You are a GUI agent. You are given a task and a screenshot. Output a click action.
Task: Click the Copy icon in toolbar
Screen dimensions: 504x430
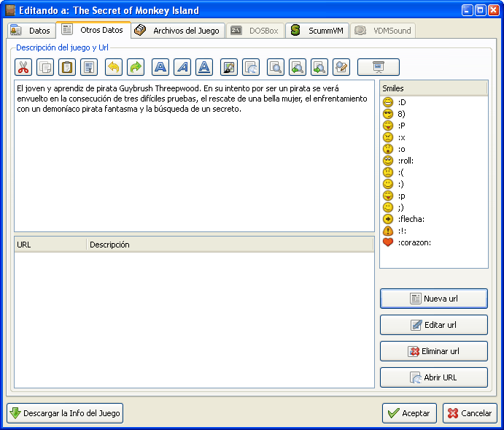pyautogui.click(x=45, y=67)
